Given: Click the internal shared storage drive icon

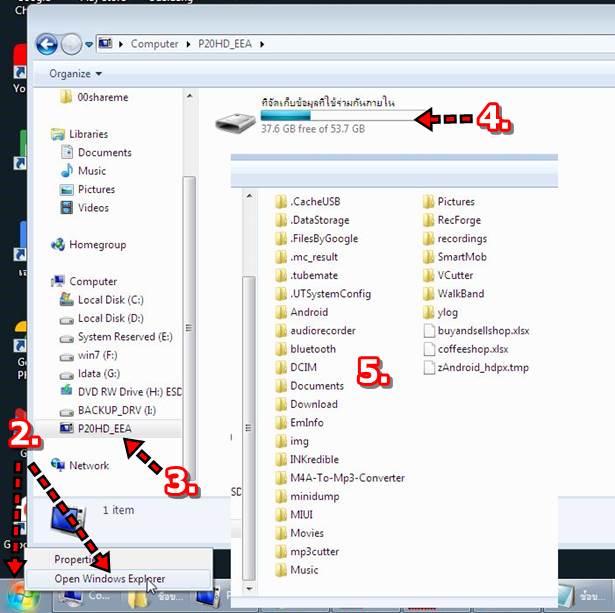Looking at the screenshot, I should pos(235,123).
